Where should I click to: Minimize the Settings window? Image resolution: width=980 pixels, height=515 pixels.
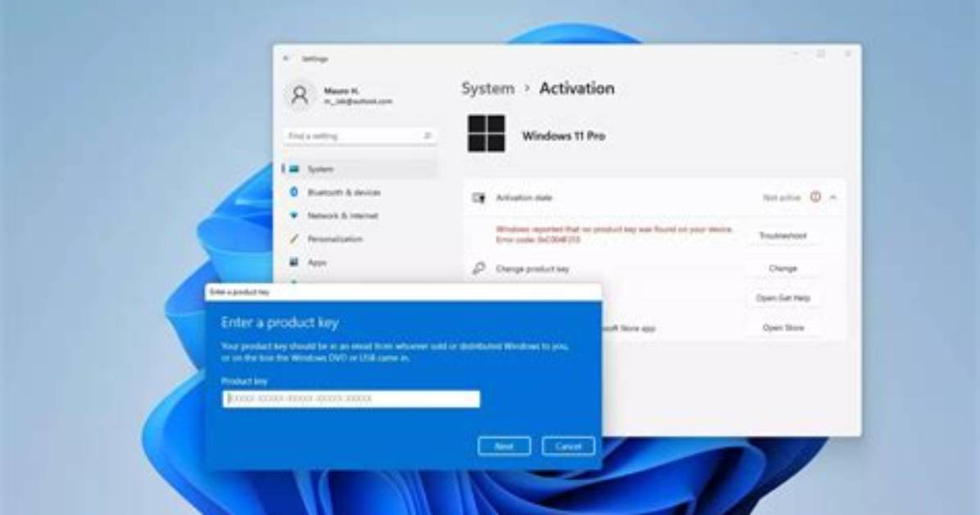(795, 54)
